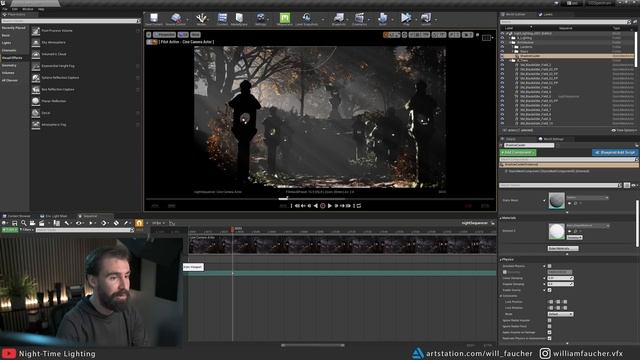Click the Sequencer magnifier browse icon
Screen dimensions: 640x360
[24, 223]
